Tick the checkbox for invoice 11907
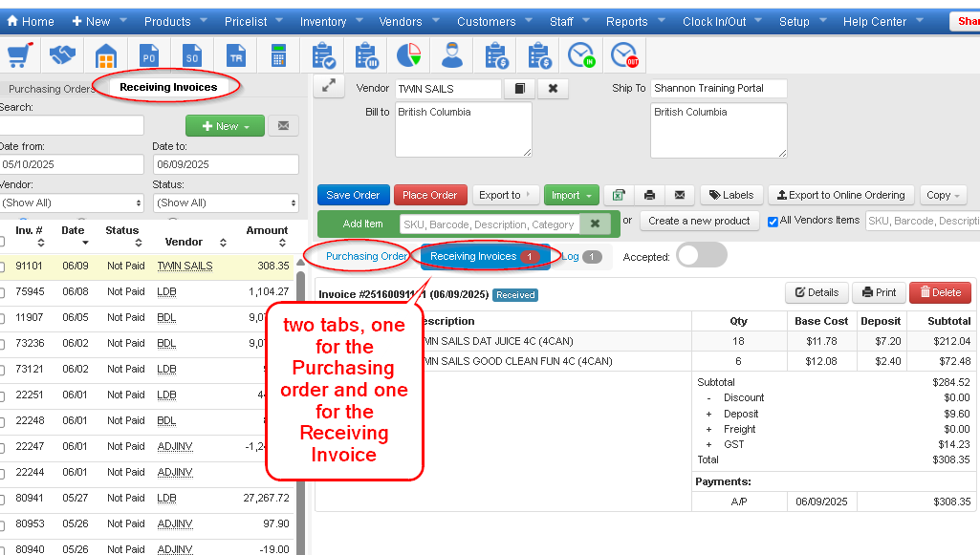 coord(2,318)
